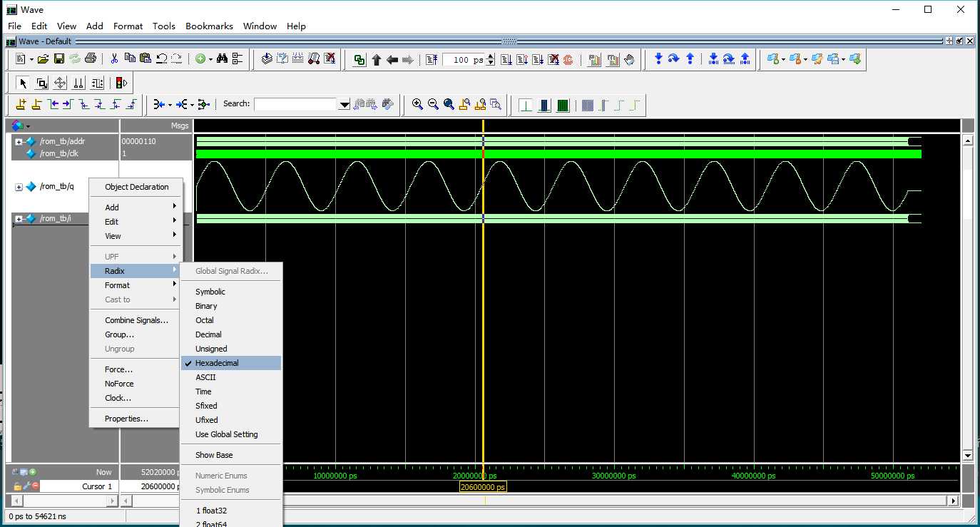Click Group... in context menu
The width and height of the screenshot is (980, 527).
point(136,334)
